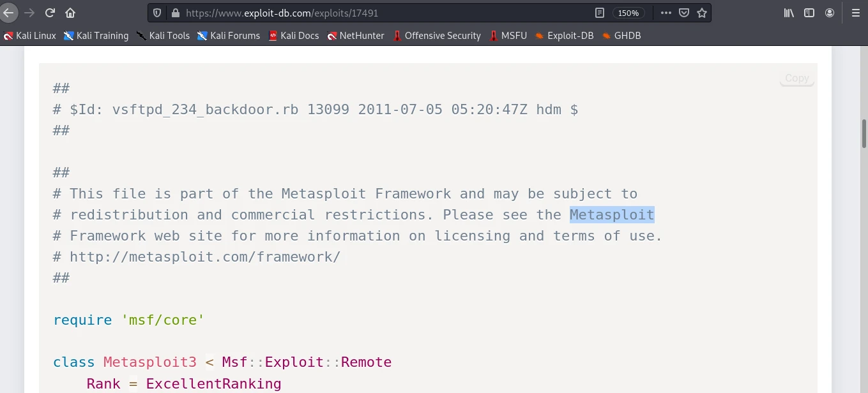Reset the 150% zoom level
The image size is (868, 393).
tap(628, 13)
